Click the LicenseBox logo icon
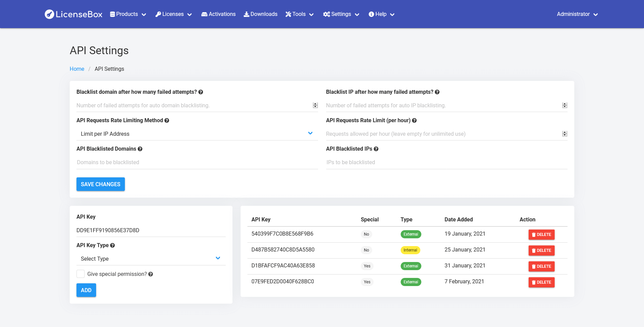The image size is (644, 327). coord(49,14)
